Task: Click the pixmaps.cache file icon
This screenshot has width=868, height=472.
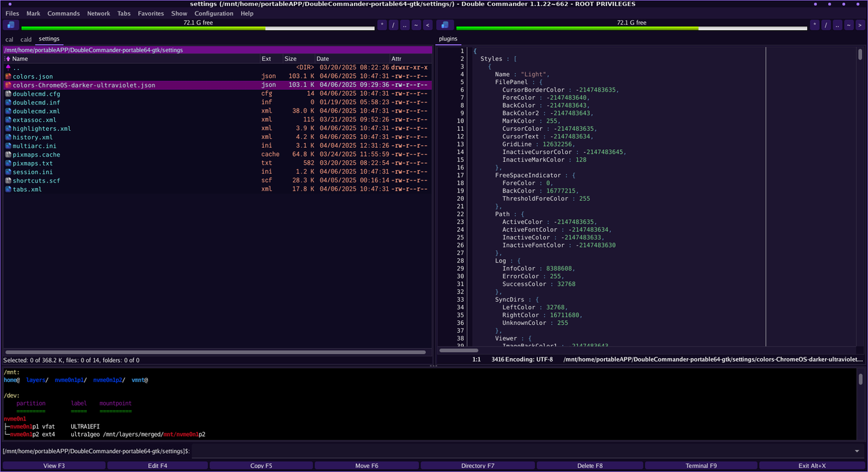Action: [x=8, y=155]
